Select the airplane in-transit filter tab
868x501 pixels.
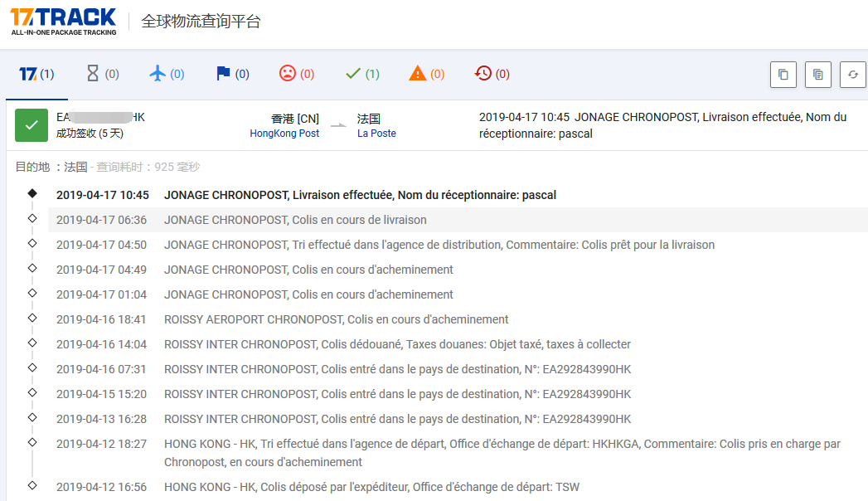pyautogui.click(x=167, y=74)
